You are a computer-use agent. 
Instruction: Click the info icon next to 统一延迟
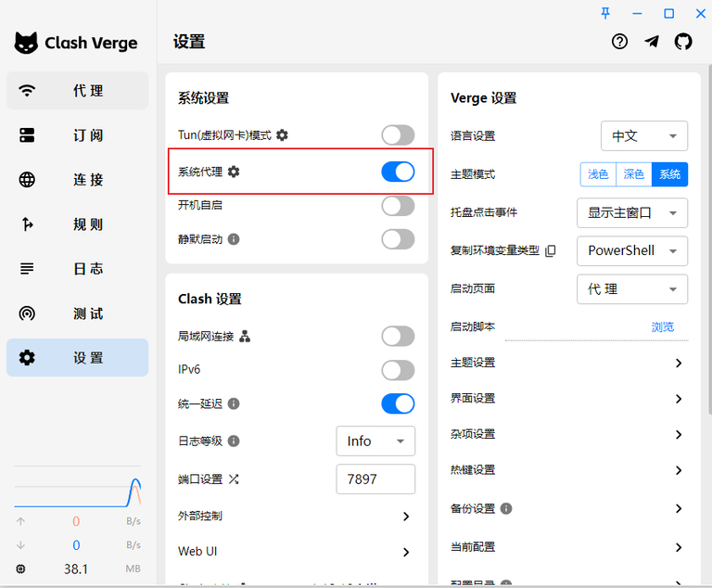pos(234,403)
